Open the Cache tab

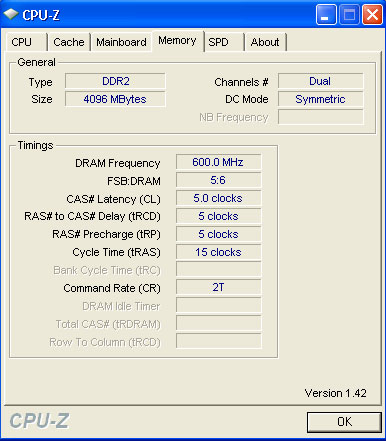coord(69,42)
